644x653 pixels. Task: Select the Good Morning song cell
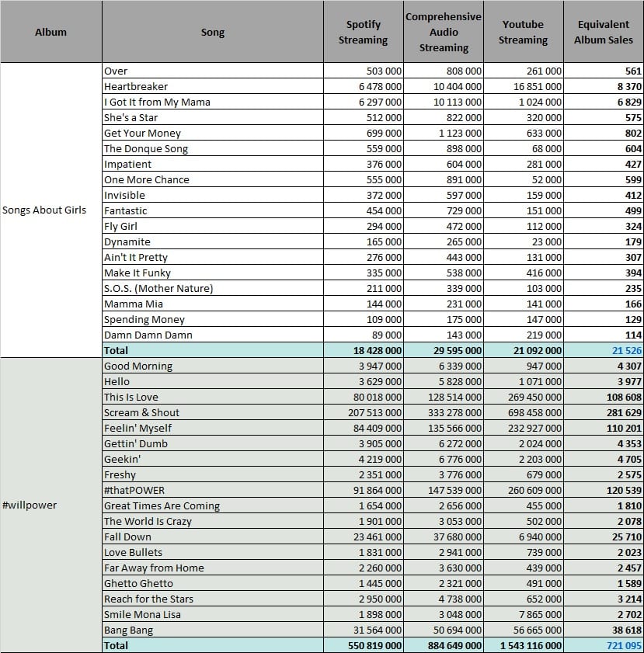(212, 366)
